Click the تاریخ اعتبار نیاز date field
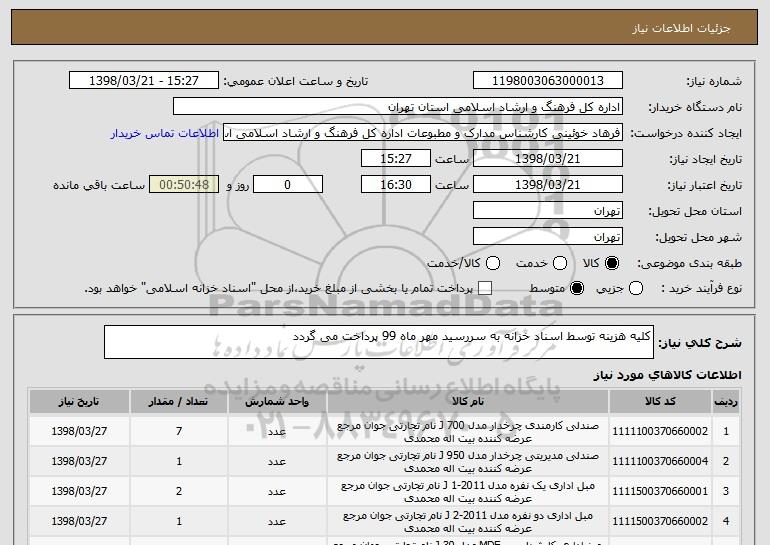This screenshot has height=545, width=770. [x=548, y=185]
